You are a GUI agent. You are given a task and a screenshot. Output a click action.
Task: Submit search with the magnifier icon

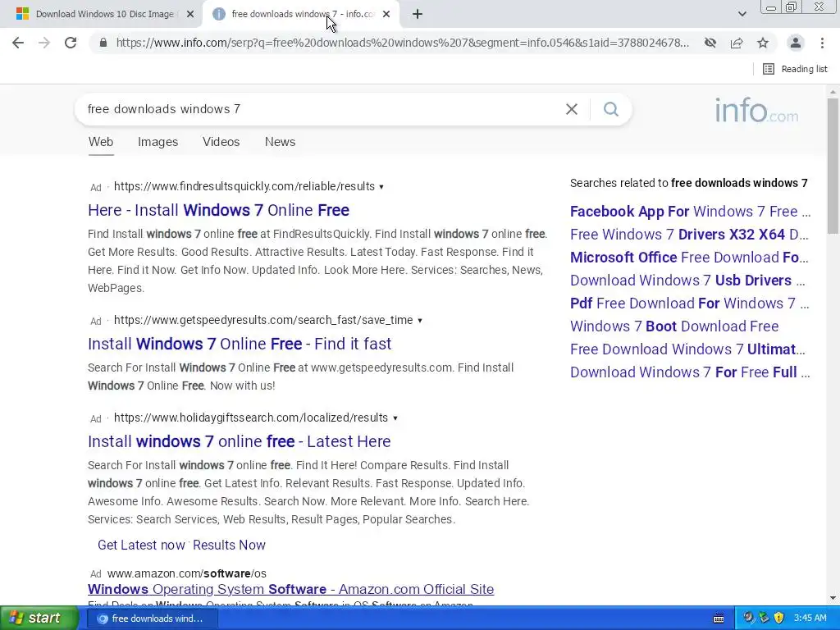pyautogui.click(x=610, y=109)
